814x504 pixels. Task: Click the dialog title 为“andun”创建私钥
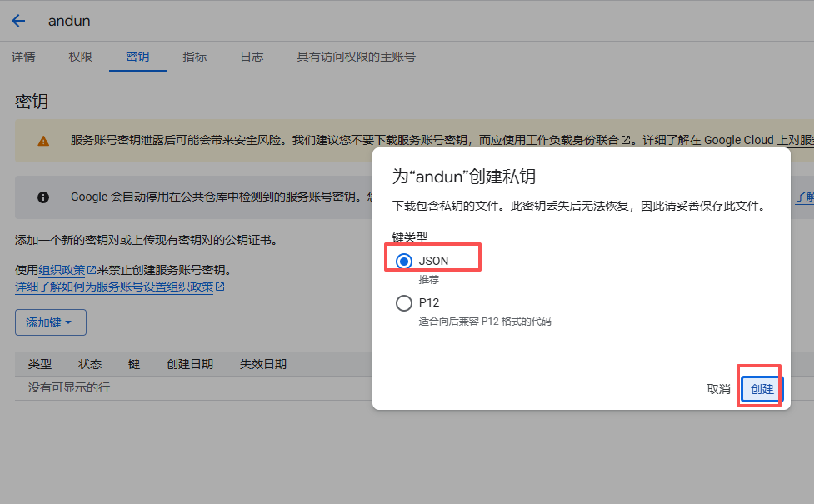pyautogui.click(x=464, y=177)
